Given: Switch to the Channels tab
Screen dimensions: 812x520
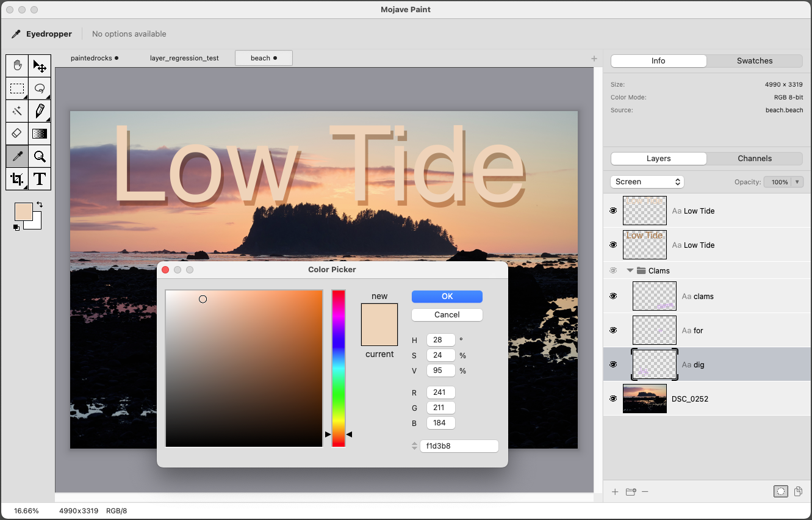Looking at the screenshot, I should (x=754, y=159).
